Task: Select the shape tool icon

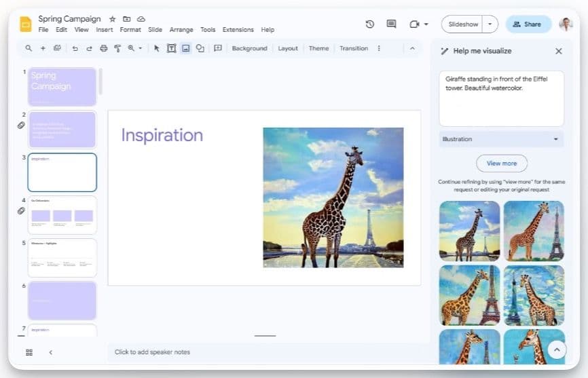Action: pyautogui.click(x=200, y=48)
